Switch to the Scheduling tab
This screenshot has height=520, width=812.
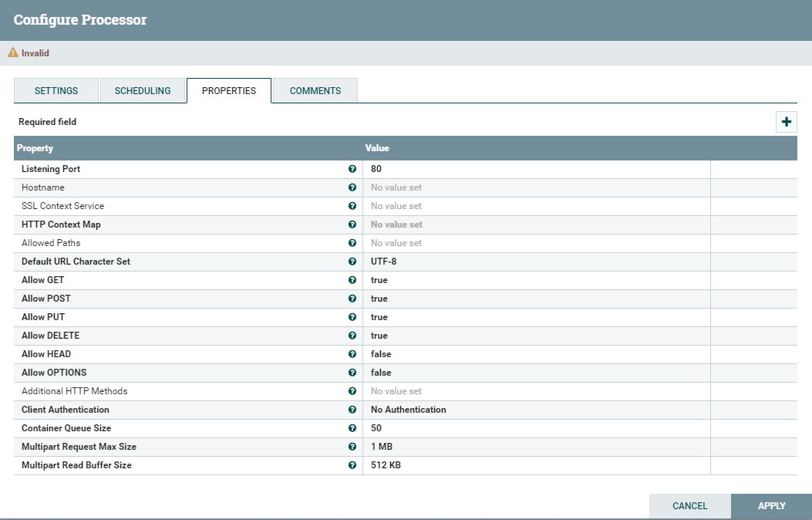pyautogui.click(x=143, y=90)
